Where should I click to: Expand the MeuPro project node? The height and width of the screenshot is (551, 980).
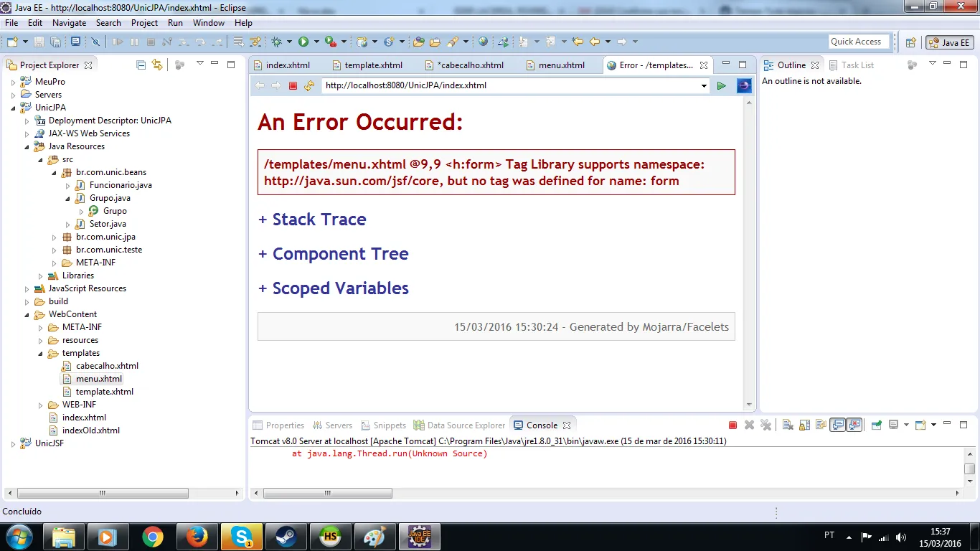13,82
